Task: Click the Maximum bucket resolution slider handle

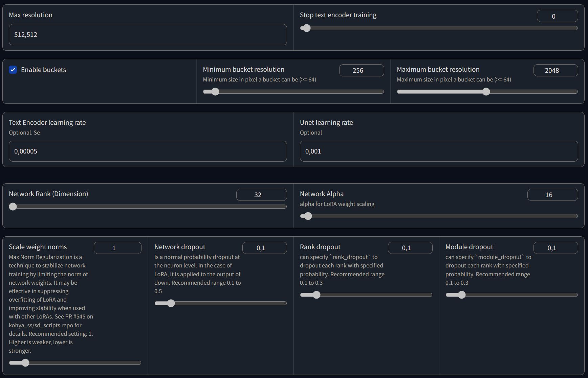Action: click(486, 92)
